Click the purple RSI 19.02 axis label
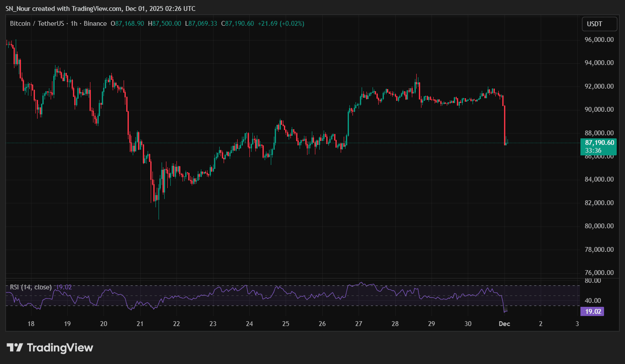The height and width of the screenshot is (364, 625). [592, 312]
